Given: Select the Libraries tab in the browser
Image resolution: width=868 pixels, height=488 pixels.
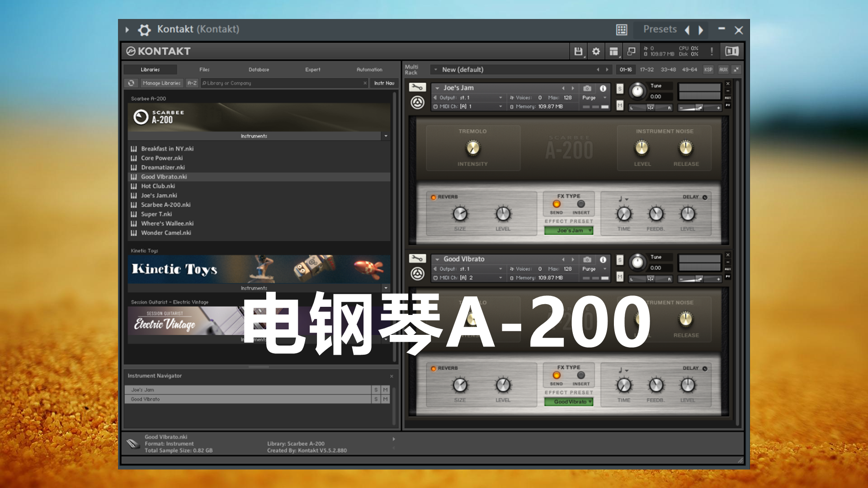Looking at the screenshot, I should click(150, 70).
